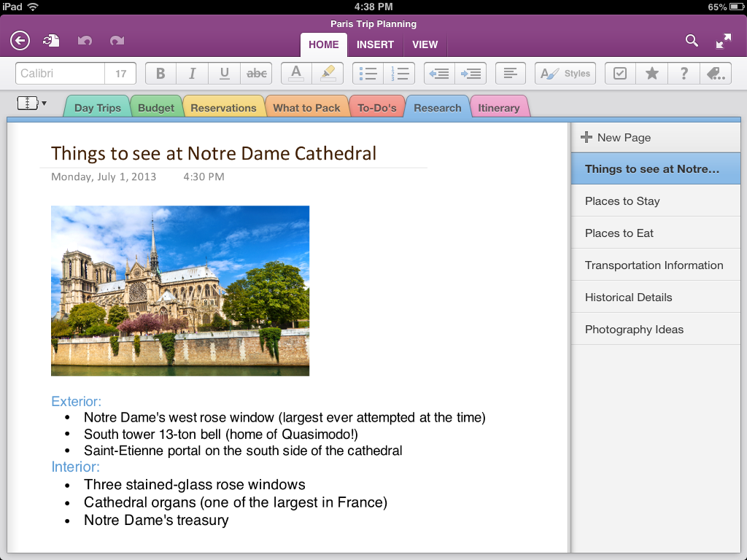This screenshot has height=560, width=747.
Task: Increase indent of the paragraph
Action: (471, 74)
